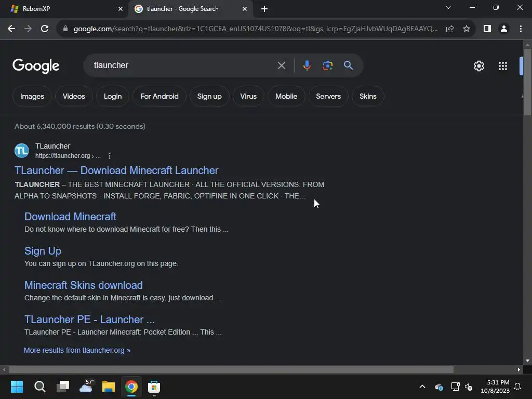Image resolution: width=532 pixels, height=399 pixels.
Task: Open TLauncher — Download Minecraft Launcher result
Action: tap(116, 170)
